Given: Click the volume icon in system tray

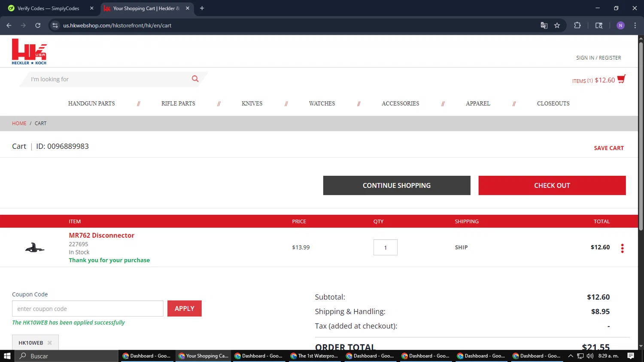Looking at the screenshot, I should (590, 356).
